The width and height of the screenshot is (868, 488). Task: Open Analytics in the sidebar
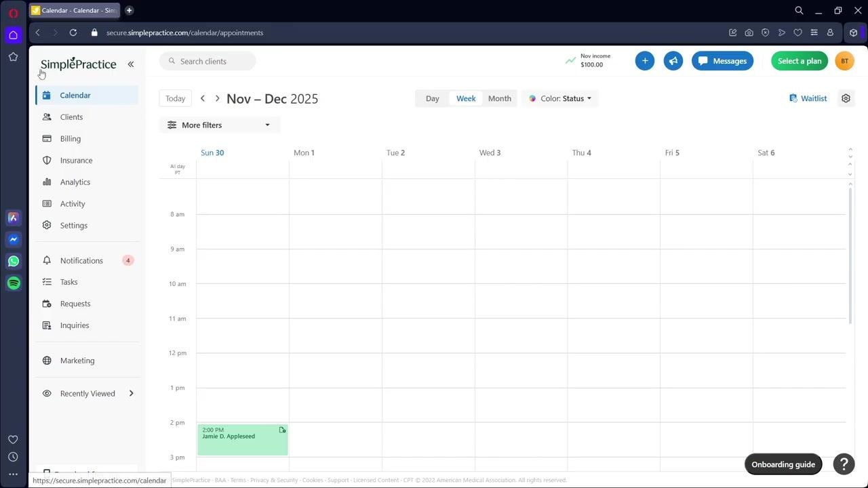(87, 182)
